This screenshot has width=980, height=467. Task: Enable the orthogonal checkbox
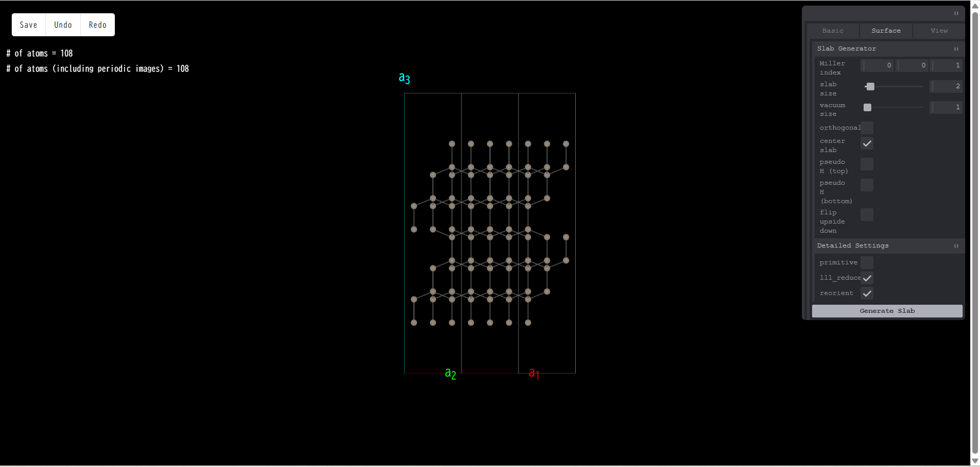point(866,128)
